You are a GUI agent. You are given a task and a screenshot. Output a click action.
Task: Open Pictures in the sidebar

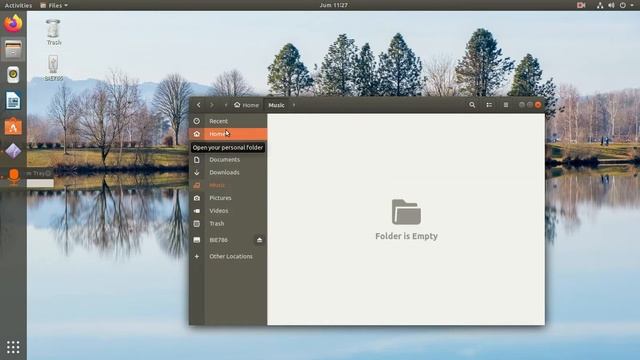click(x=228, y=198)
